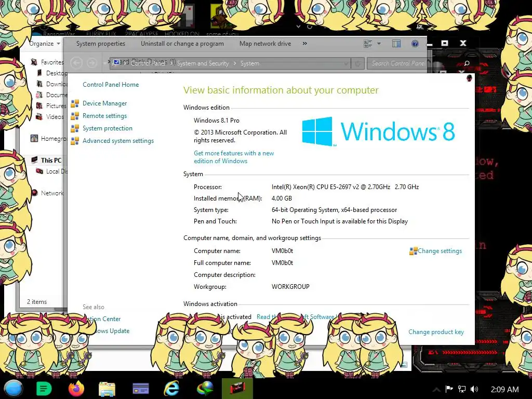Click the Start orb on taskbar
This screenshot has width=532, height=399.
tap(13, 389)
